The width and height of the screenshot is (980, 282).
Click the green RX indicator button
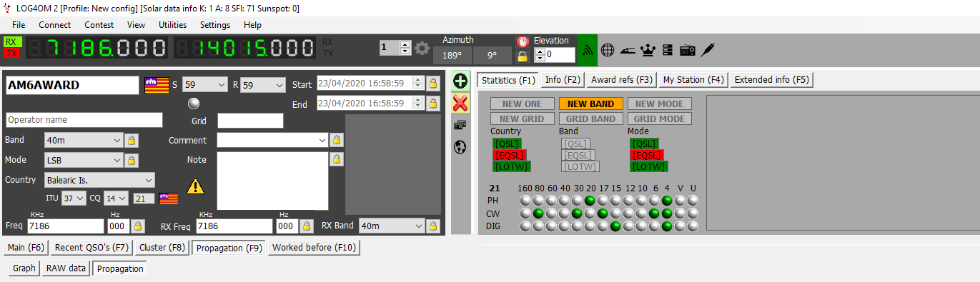[x=12, y=42]
